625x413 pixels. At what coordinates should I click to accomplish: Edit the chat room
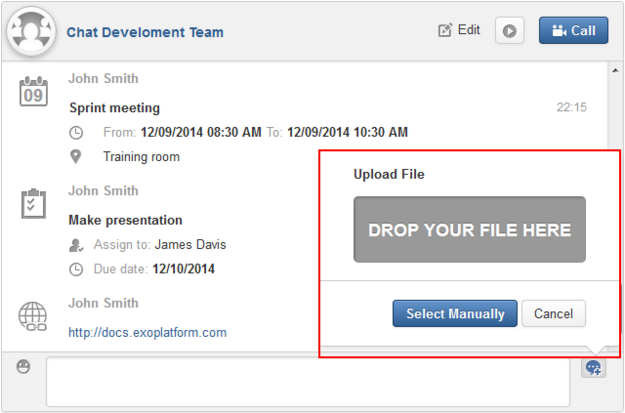(x=459, y=30)
